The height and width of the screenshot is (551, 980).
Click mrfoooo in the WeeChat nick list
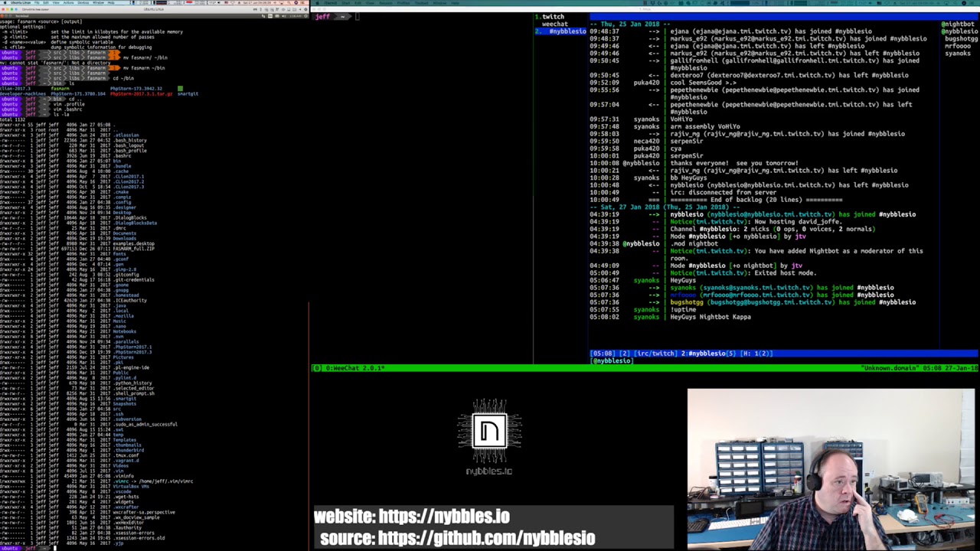click(x=957, y=46)
